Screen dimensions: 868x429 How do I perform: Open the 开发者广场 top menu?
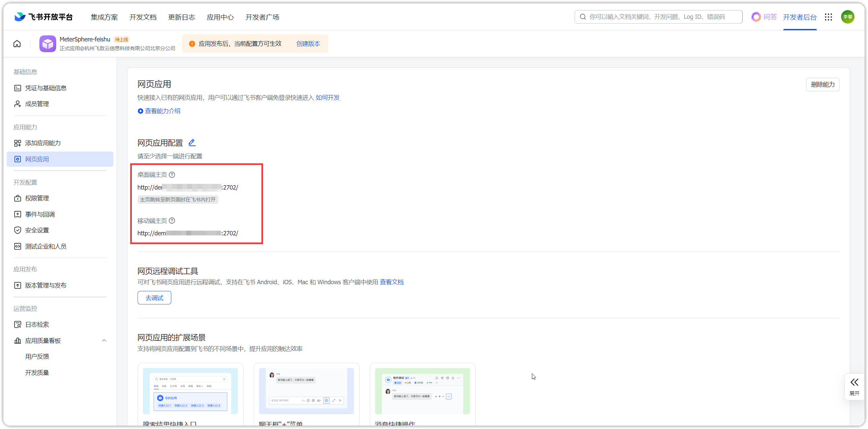pyautogui.click(x=262, y=17)
